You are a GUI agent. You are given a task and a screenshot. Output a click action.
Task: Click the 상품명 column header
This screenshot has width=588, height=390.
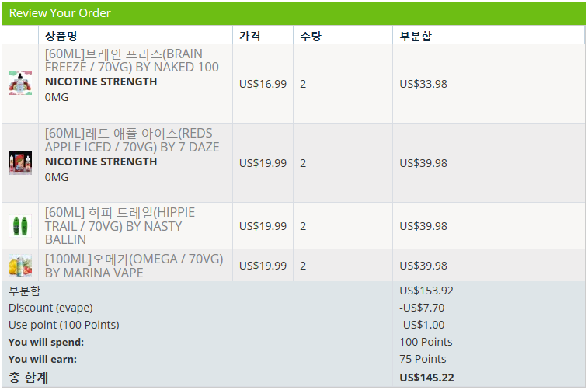tap(61, 36)
